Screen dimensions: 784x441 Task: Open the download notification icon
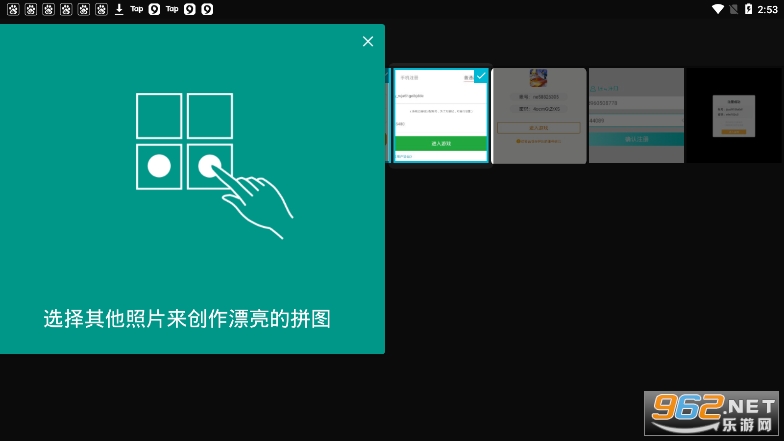(119, 9)
